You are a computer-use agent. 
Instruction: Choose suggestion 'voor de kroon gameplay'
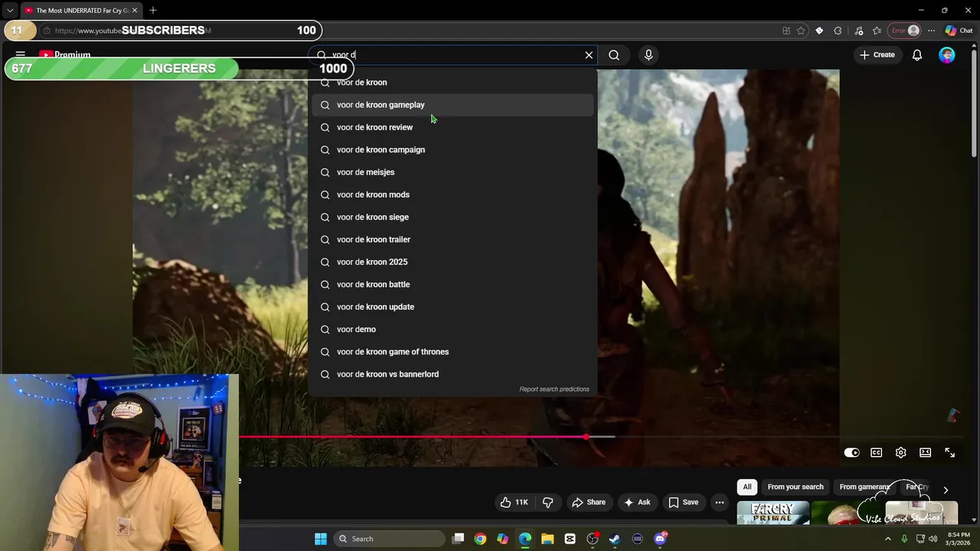tap(452, 105)
